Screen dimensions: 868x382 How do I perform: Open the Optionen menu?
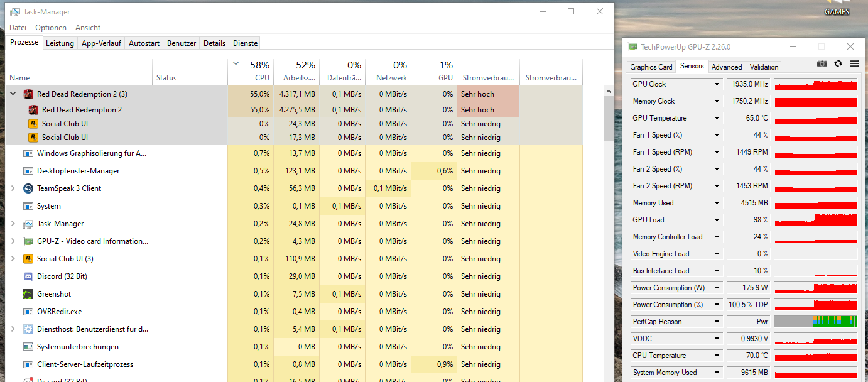pyautogui.click(x=51, y=28)
